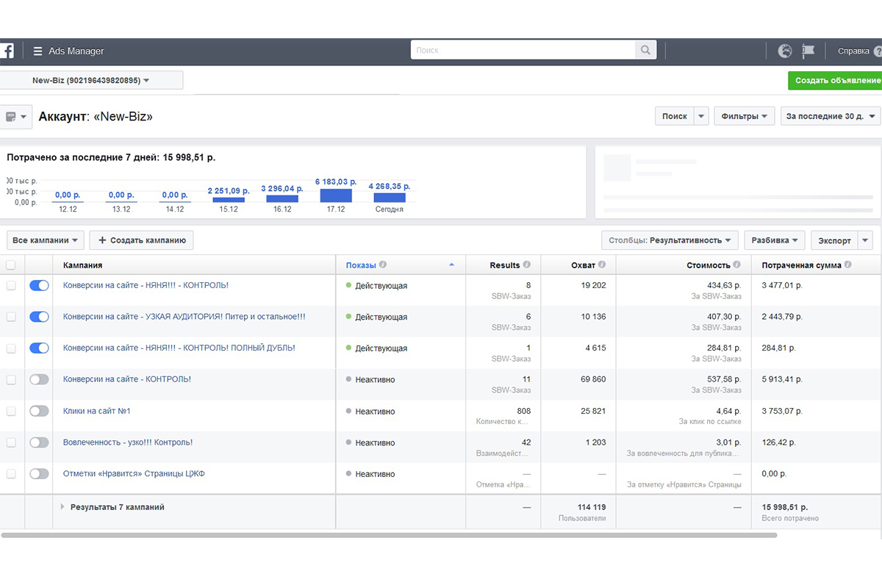
Task: Click info icon next to Results
Action: pyautogui.click(x=527, y=265)
